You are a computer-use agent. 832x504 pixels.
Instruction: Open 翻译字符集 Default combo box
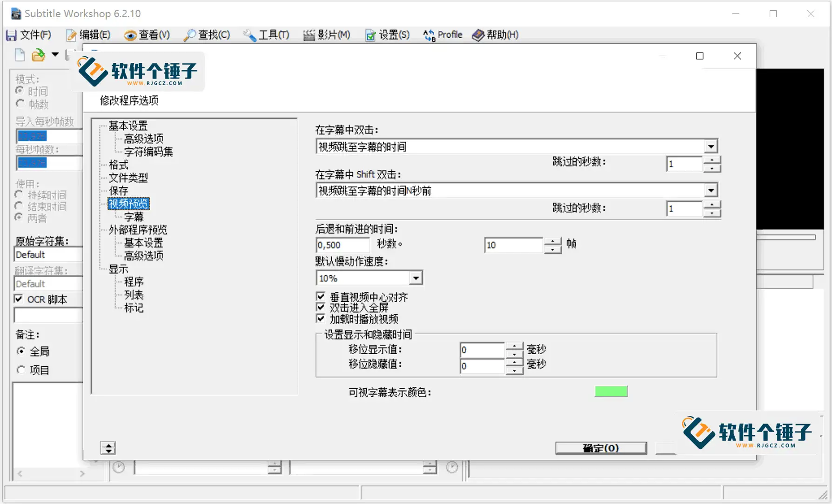pos(48,284)
